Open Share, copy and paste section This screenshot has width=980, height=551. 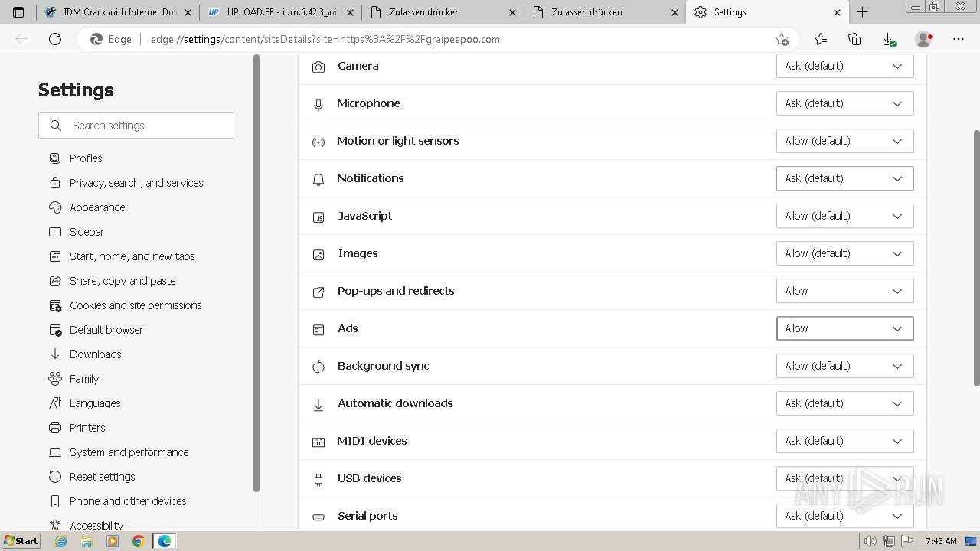pyautogui.click(x=122, y=281)
